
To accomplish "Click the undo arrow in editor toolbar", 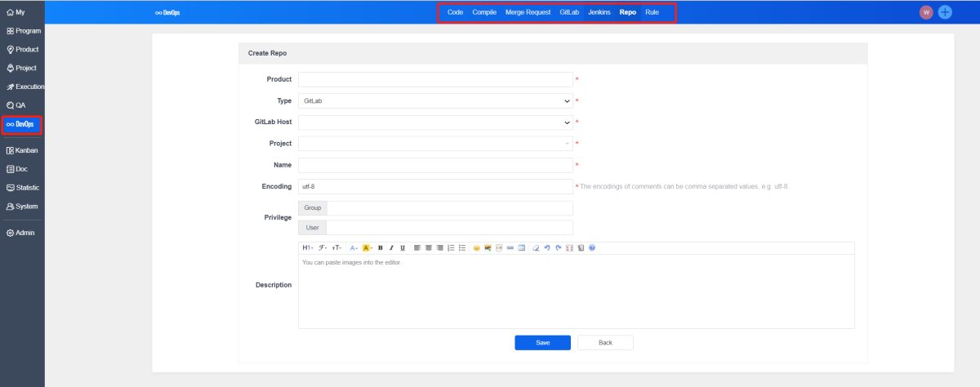I will 547,247.
